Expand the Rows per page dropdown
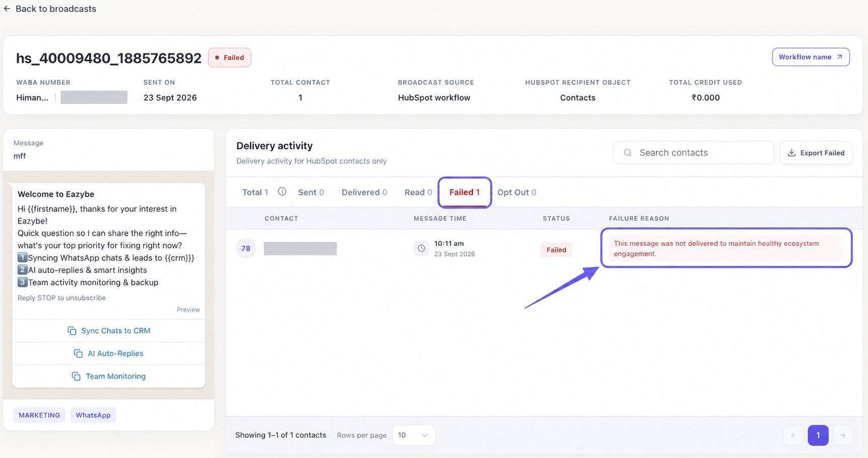The image size is (868, 458). click(x=413, y=435)
